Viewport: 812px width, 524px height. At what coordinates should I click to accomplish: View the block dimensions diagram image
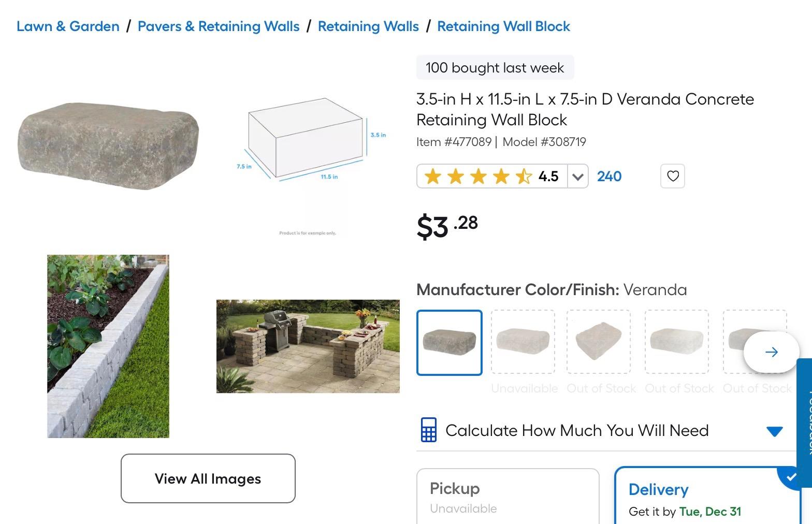[308, 140]
